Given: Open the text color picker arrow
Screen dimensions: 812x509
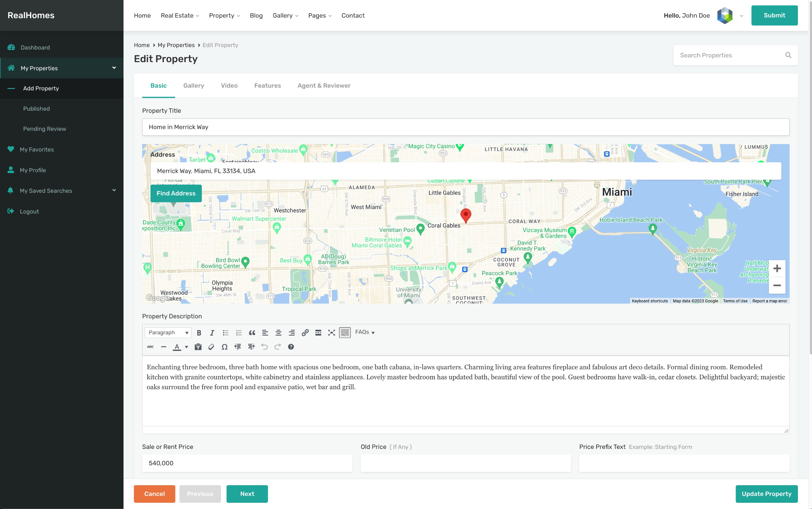Looking at the screenshot, I should pos(186,347).
